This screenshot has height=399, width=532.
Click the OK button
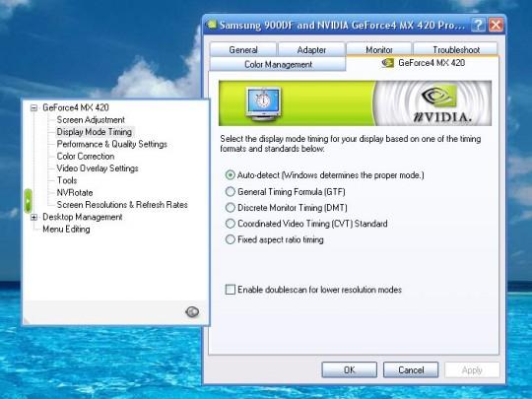click(349, 369)
